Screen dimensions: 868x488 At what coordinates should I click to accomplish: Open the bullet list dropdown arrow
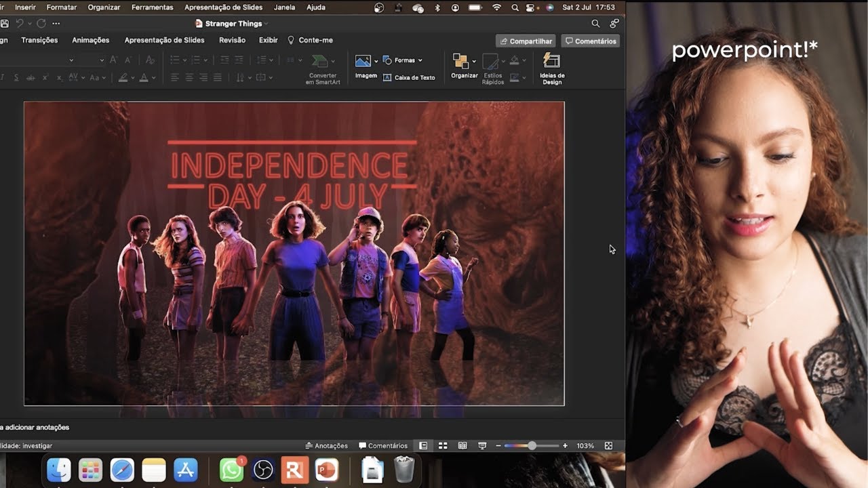pos(185,60)
